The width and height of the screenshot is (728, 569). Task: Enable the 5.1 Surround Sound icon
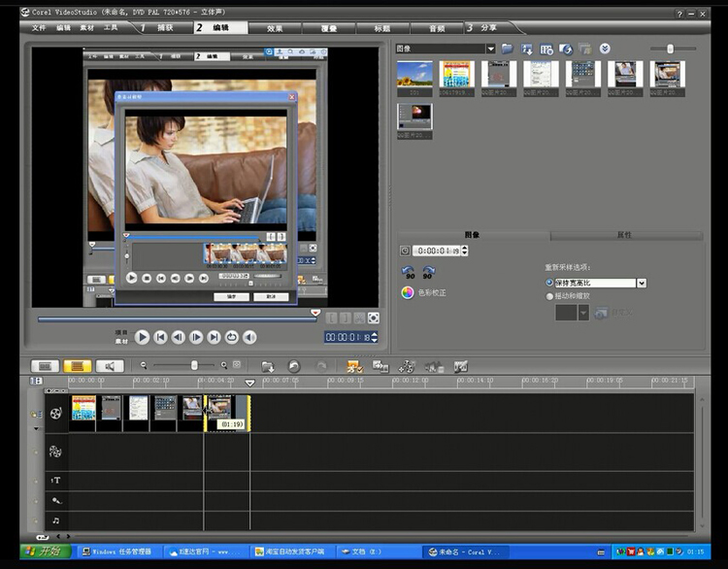(x=434, y=367)
